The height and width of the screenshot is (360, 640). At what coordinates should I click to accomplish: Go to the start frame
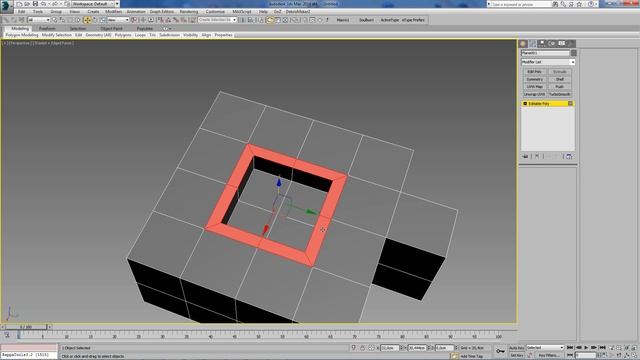tap(570, 348)
